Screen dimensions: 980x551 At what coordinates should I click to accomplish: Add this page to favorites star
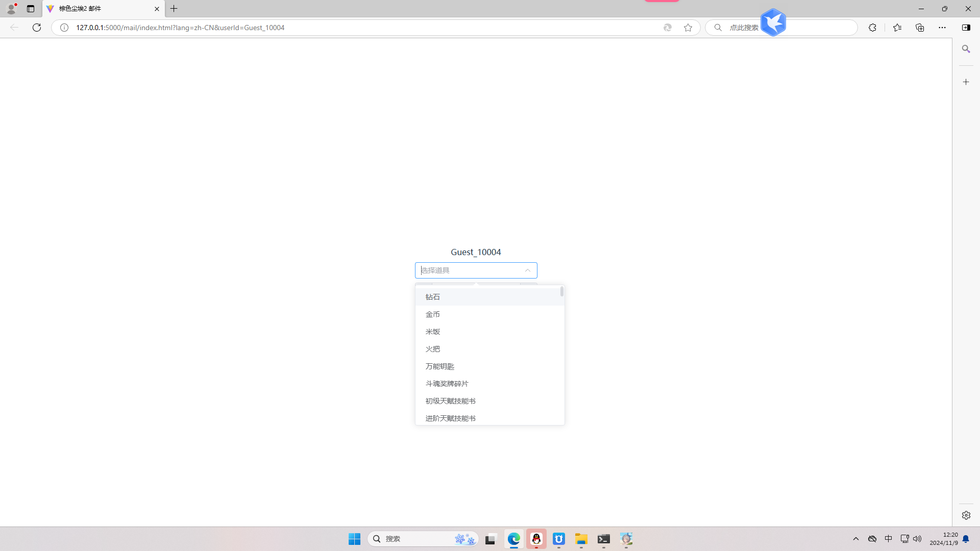(688, 28)
